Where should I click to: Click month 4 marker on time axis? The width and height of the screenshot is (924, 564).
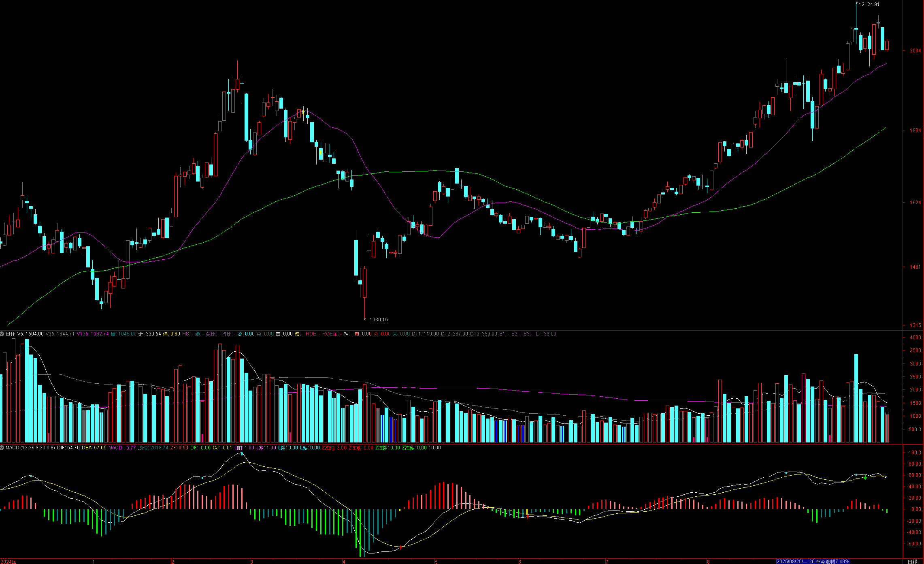click(x=344, y=562)
